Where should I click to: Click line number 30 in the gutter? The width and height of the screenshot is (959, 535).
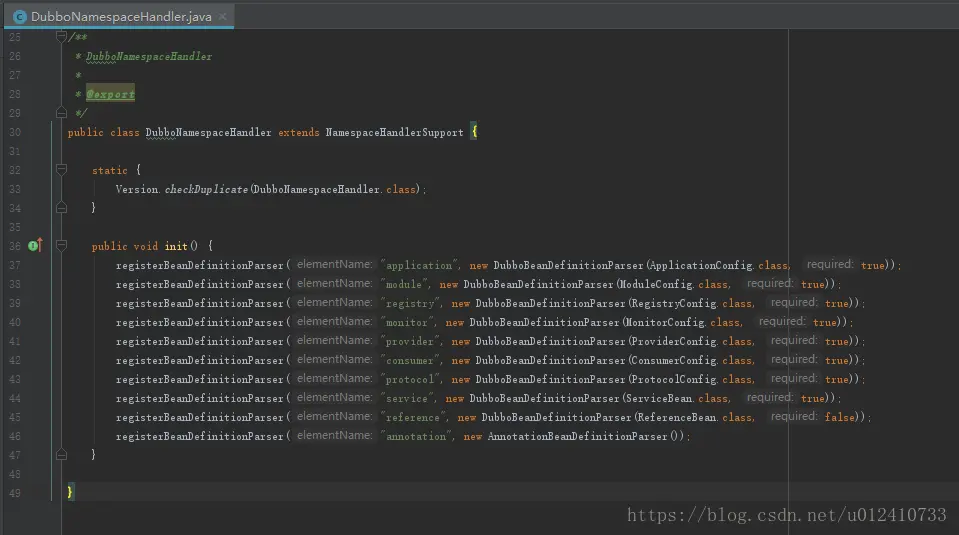[x=15, y=132]
